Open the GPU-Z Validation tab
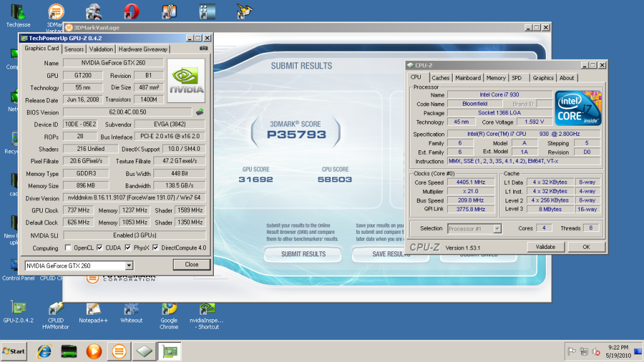 click(101, 49)
